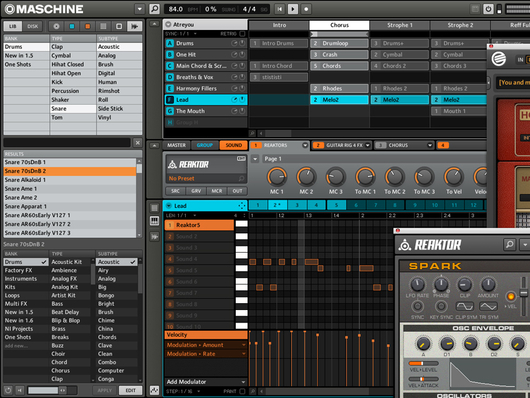Open the automation waveform icon at bottom

pos(154,390)
